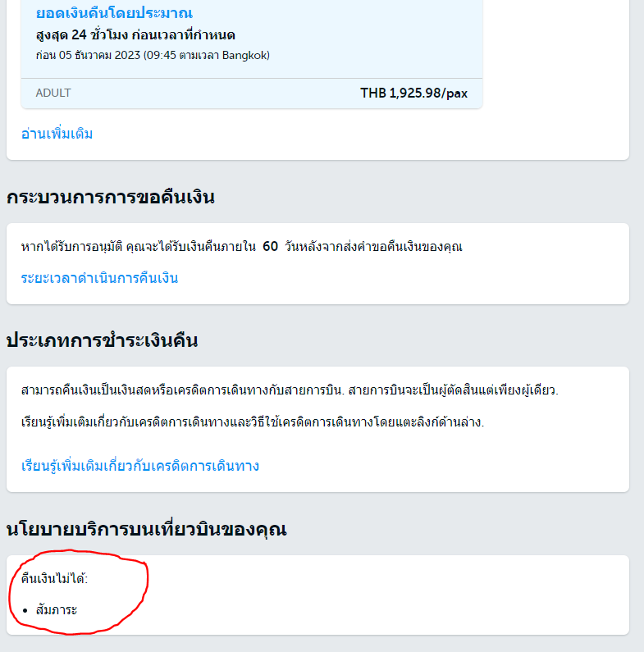Click the bold 60 days number
Screen dimensions: 644x652
[x=271, y=247]
